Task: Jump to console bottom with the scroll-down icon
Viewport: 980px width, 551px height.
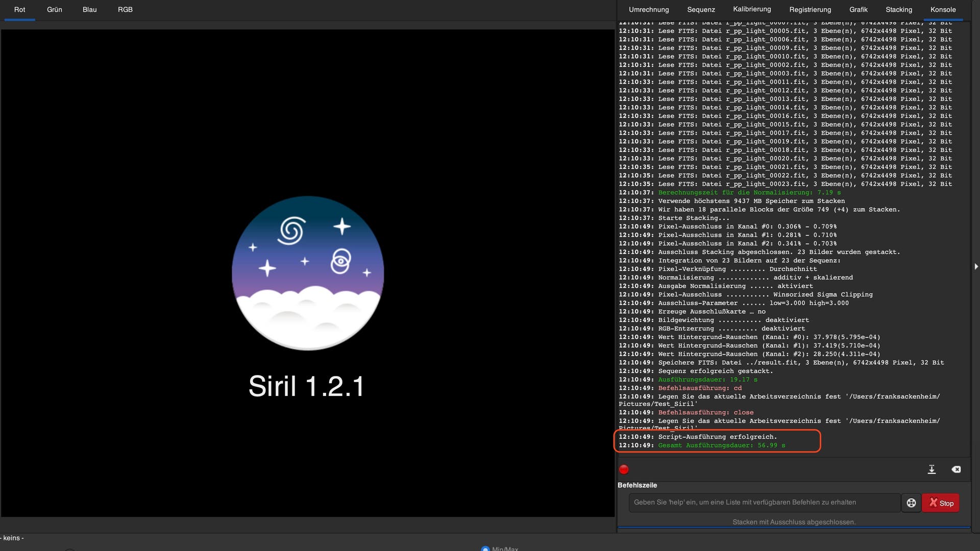Action: click(932, 469)
